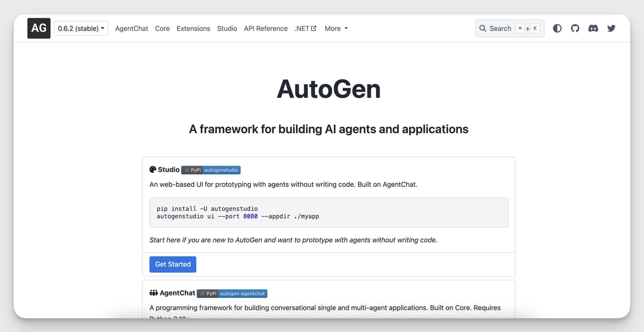The height and width of the screenshot is (332, 644).
Task: Open the Twitter icon link
Action: pos(611,28)
